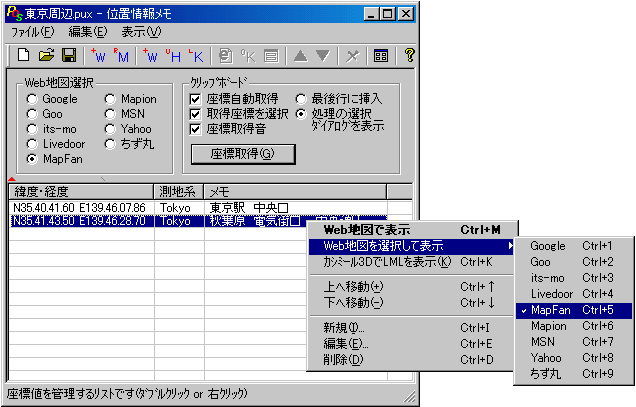Open the 表示(V) menu
This screenshot has height=407, width=636.
[142, 32]
